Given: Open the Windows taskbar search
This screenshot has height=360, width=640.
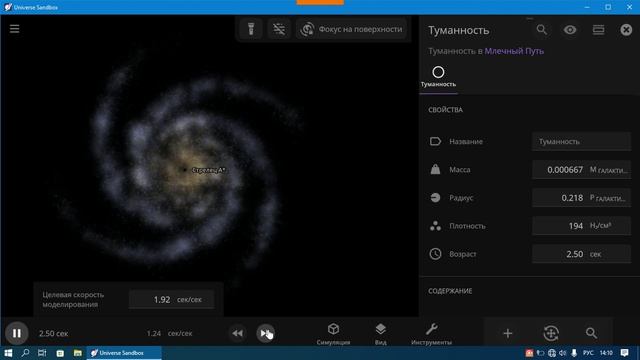Looking at the screenshot, I should point(25,353).
